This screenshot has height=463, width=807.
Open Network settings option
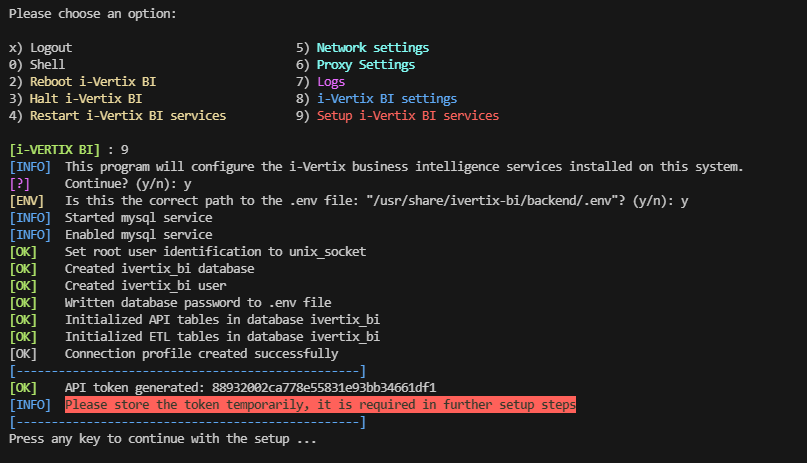362,48
